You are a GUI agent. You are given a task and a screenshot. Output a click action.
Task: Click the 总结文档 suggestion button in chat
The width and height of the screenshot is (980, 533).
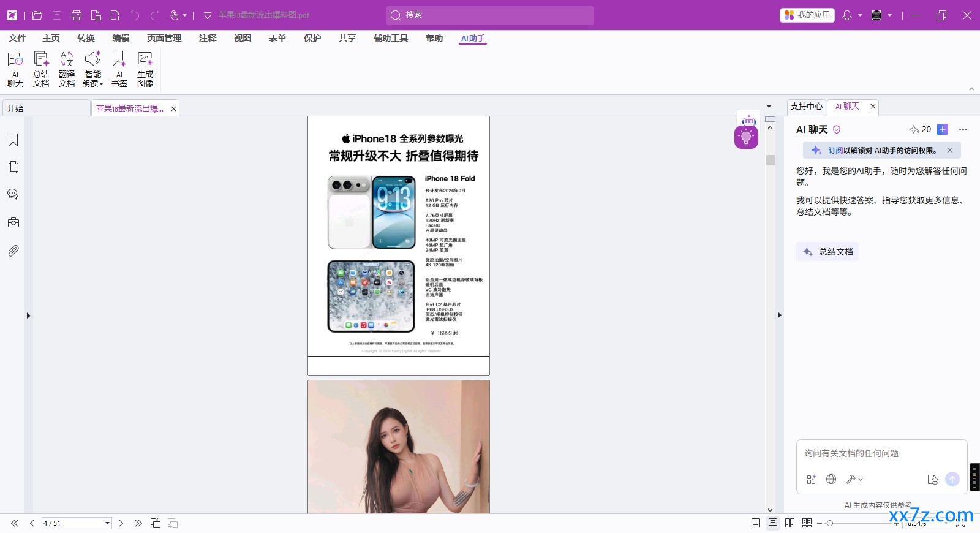click(x=827, y=252)
